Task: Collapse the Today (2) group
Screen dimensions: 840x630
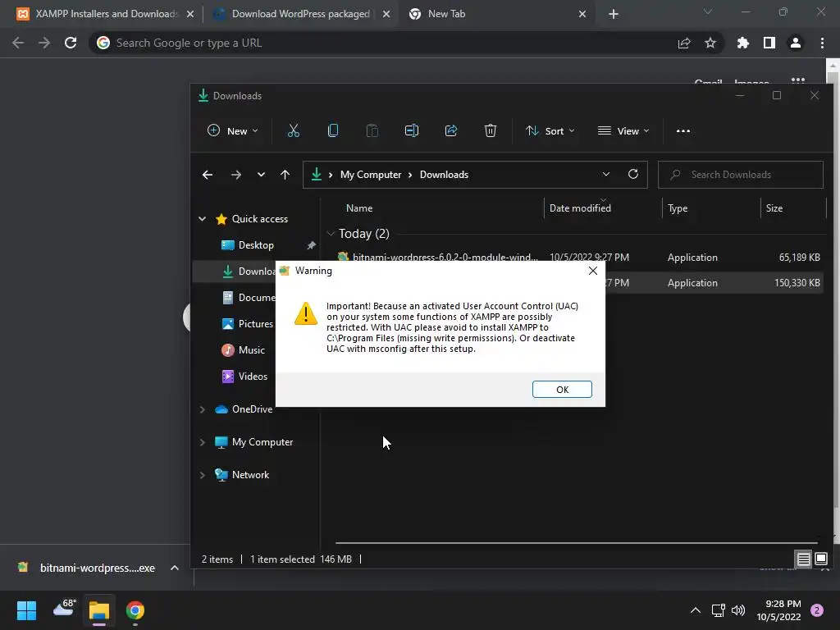Action: point(331,234)
